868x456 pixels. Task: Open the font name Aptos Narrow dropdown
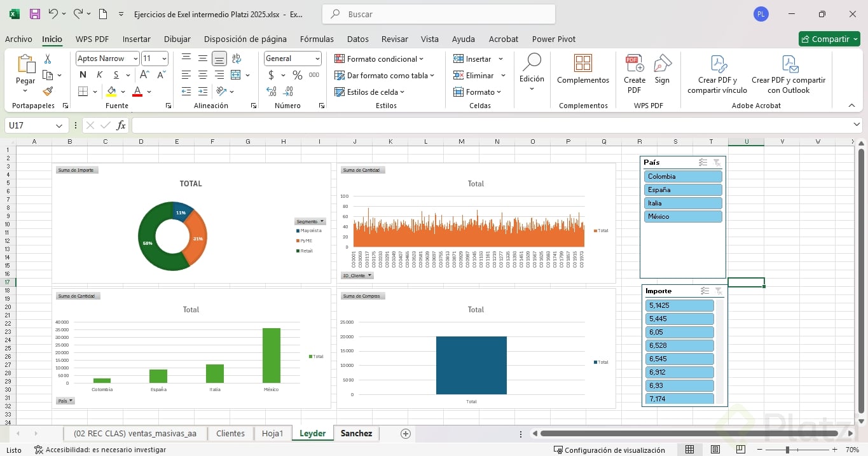tap(135, 59)
